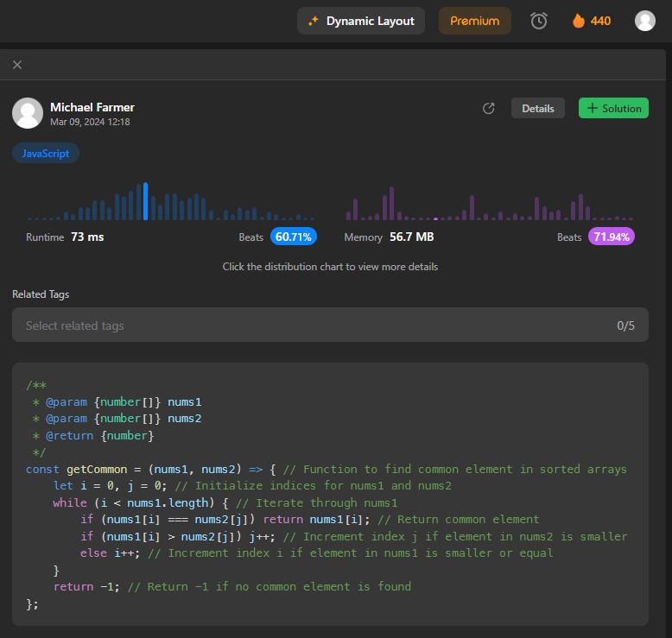
Task: Close the submission panel with X
Action: (17, 65)
